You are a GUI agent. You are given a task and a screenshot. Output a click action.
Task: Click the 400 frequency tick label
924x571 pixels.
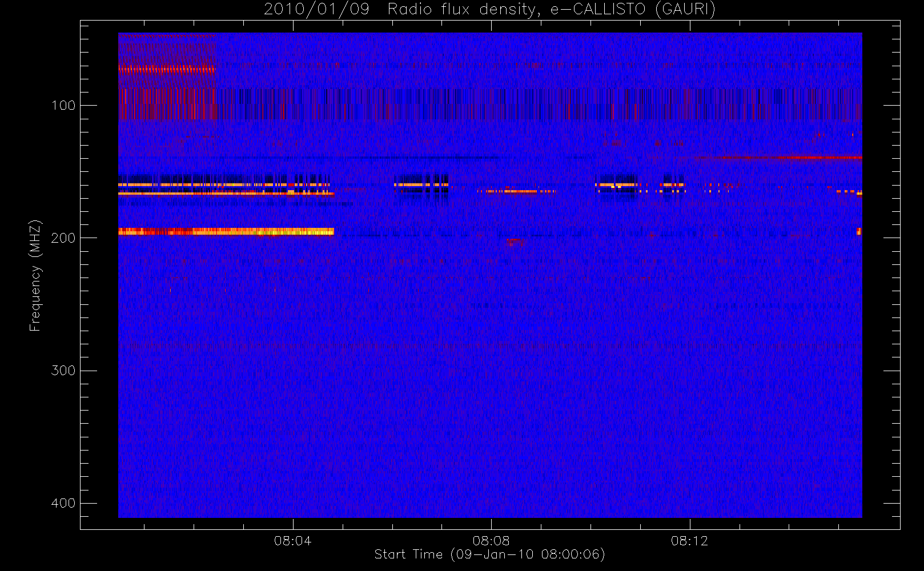coord(63,503)
